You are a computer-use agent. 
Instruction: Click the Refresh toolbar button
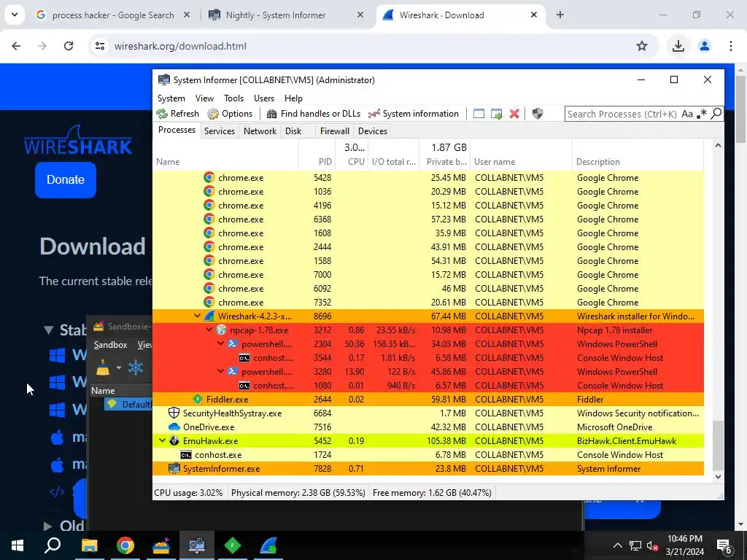(178, 114)
